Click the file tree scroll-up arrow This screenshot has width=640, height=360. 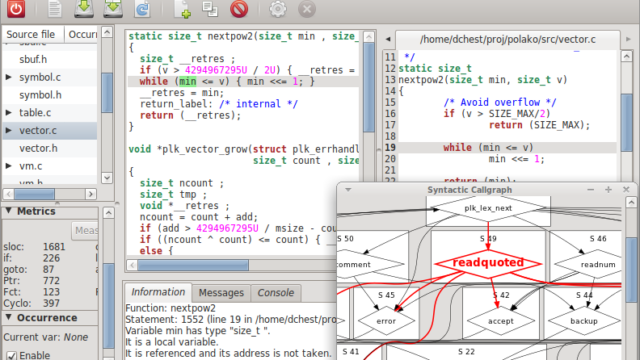click(107, 32)
